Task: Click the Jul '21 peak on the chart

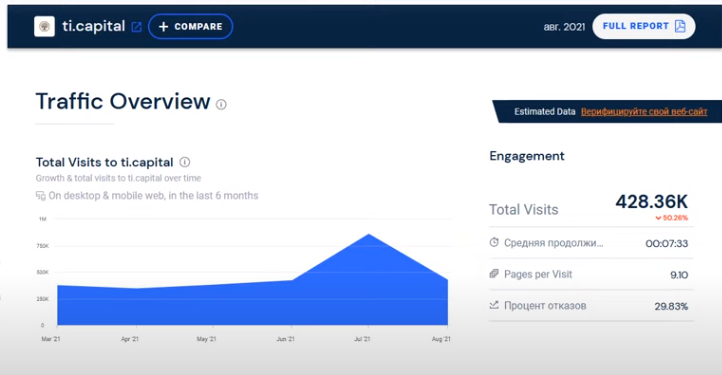Action: point(369,234)
